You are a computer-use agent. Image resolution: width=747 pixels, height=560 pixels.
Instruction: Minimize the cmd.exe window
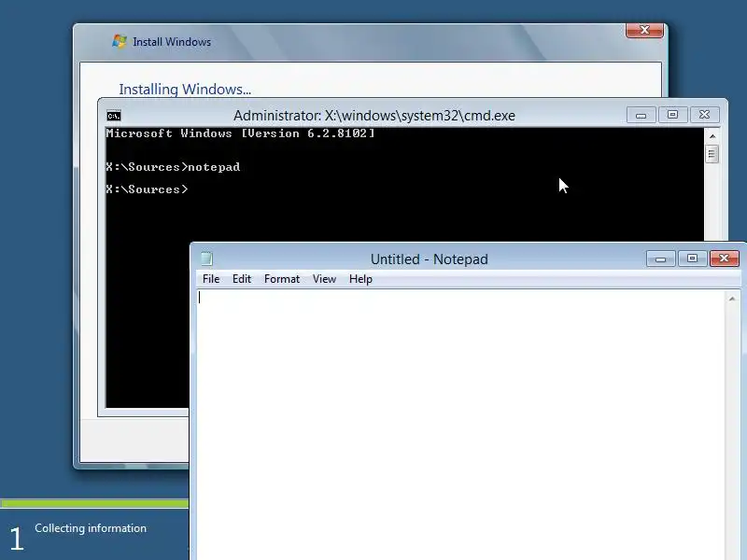641,115
